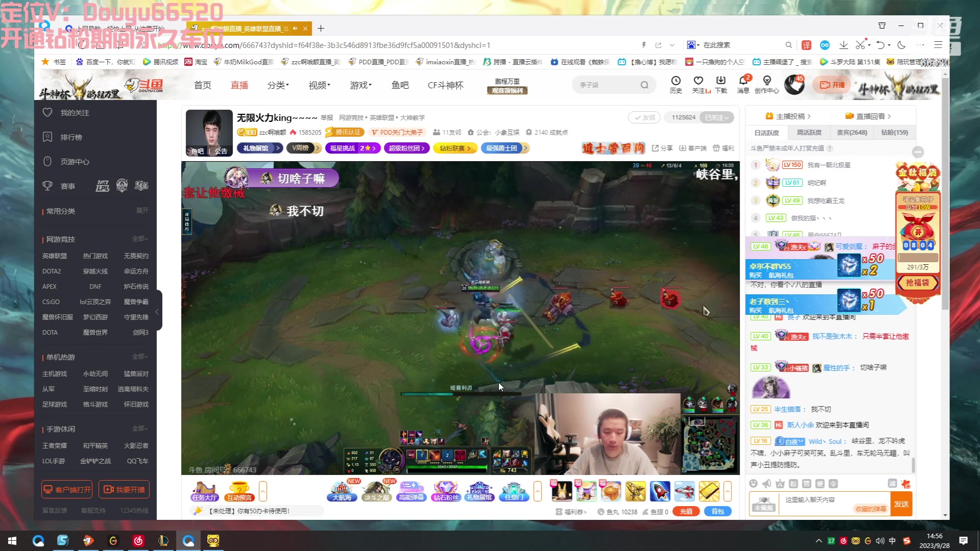Collapse the left sidebar with arrow handle
The width and height of the screenshot is (980, 551).
[x=158, y=311]
